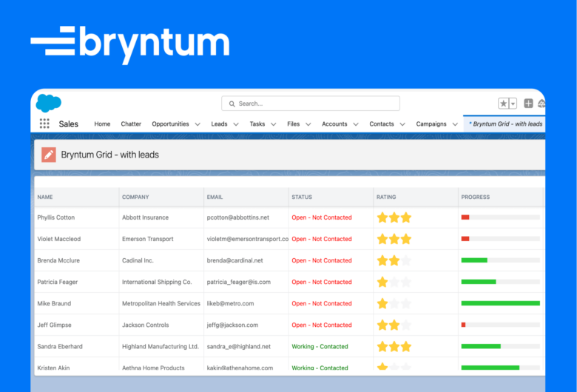Open the Tasks tab
This screenshot has width=577, height=392.
click(257, 124)
